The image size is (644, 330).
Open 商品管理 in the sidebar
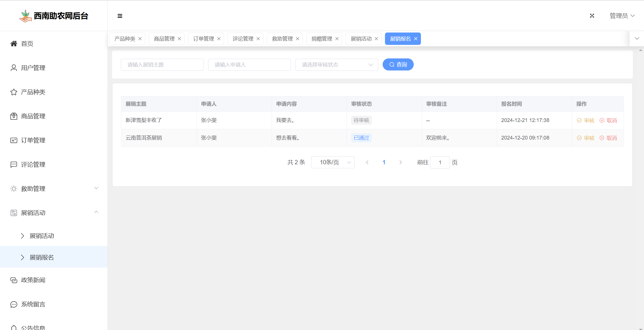pyautogui.click(x=33, y=116)
